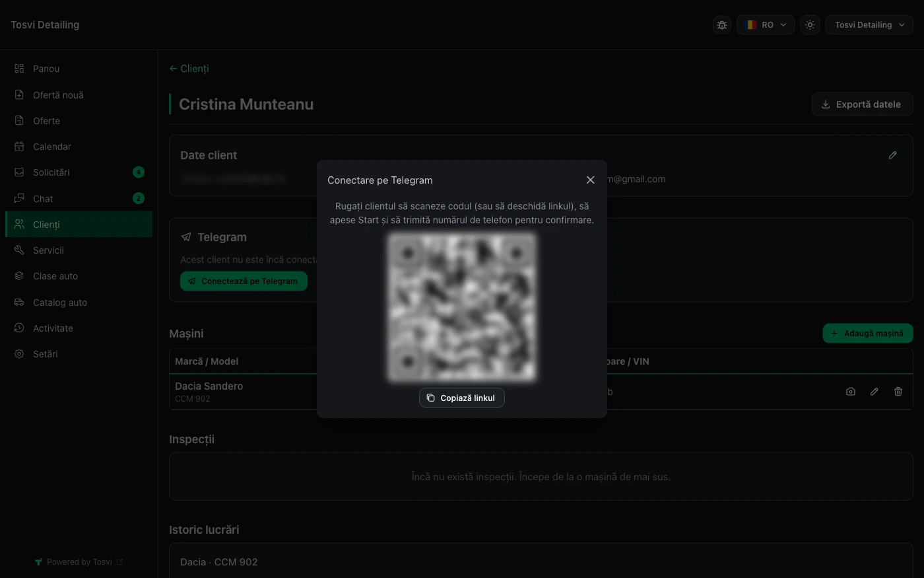Delete Dacia Sandero with trash icon
The width and height of the screenshot is (924, 578).
(x=898, y=392)
